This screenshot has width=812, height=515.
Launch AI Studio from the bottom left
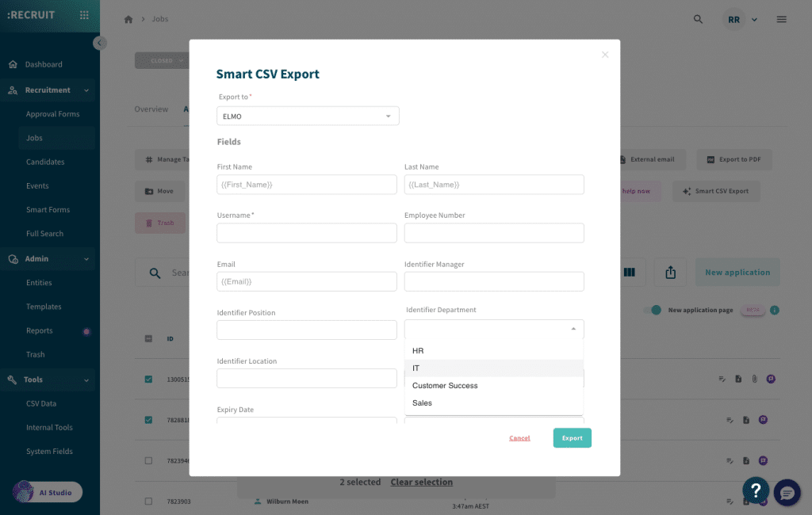click(48, 492)
